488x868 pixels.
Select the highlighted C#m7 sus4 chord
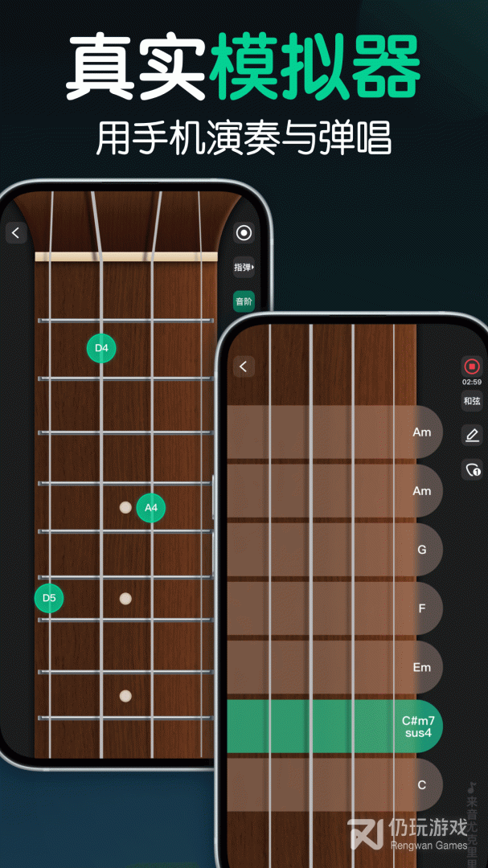click(x=334, y=727)
